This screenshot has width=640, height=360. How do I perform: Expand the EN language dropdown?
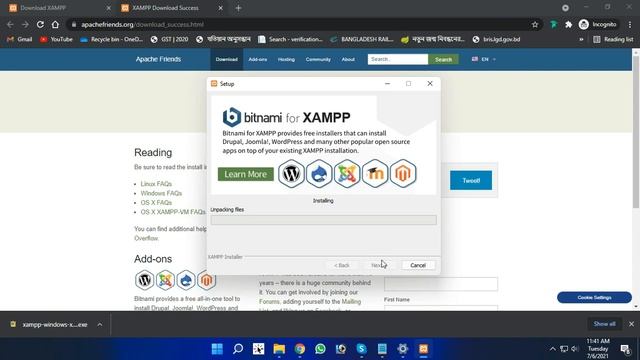(484, 59)
